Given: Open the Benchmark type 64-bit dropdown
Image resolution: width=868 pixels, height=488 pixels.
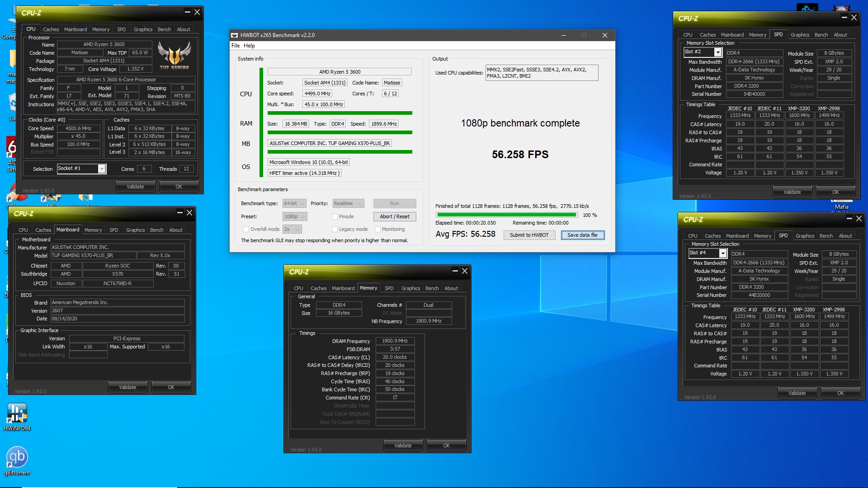Looking at the screenshot, I should click(294, 203).
